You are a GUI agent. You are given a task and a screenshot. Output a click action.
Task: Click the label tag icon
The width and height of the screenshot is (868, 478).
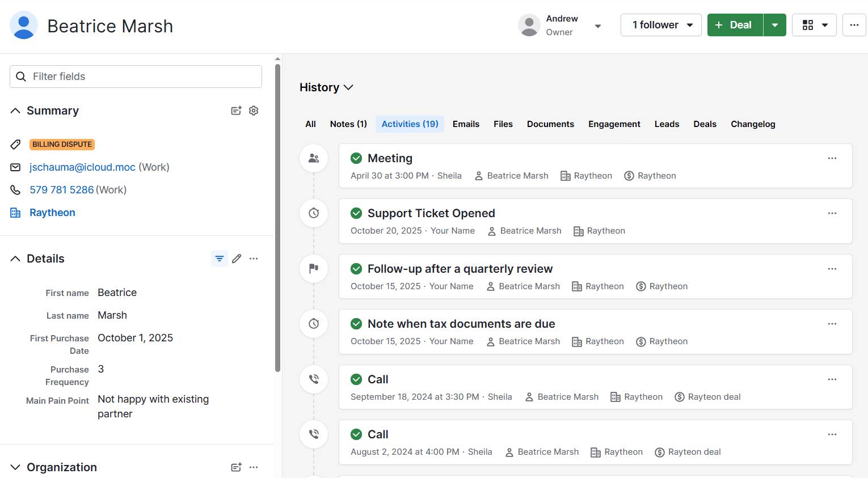pyautogui.click(x=15, y=145)
